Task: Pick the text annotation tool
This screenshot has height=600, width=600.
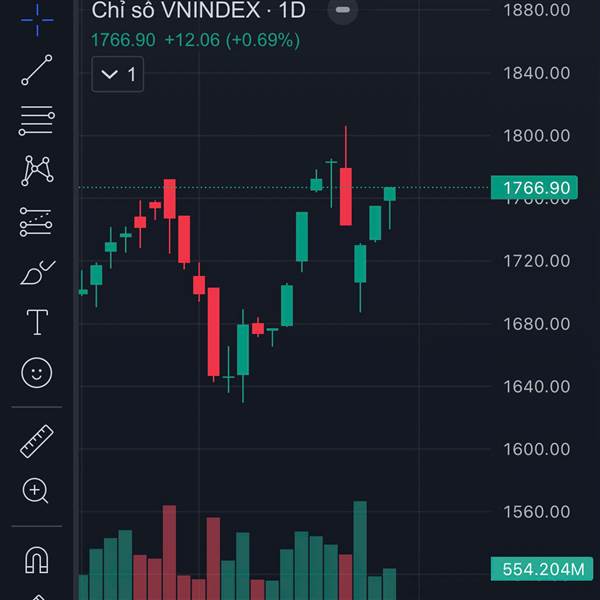Action: [x=37, y=322]
